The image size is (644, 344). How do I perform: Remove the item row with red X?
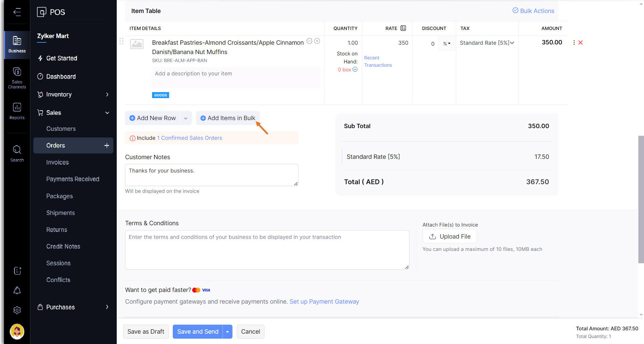(x=580, y=43)
